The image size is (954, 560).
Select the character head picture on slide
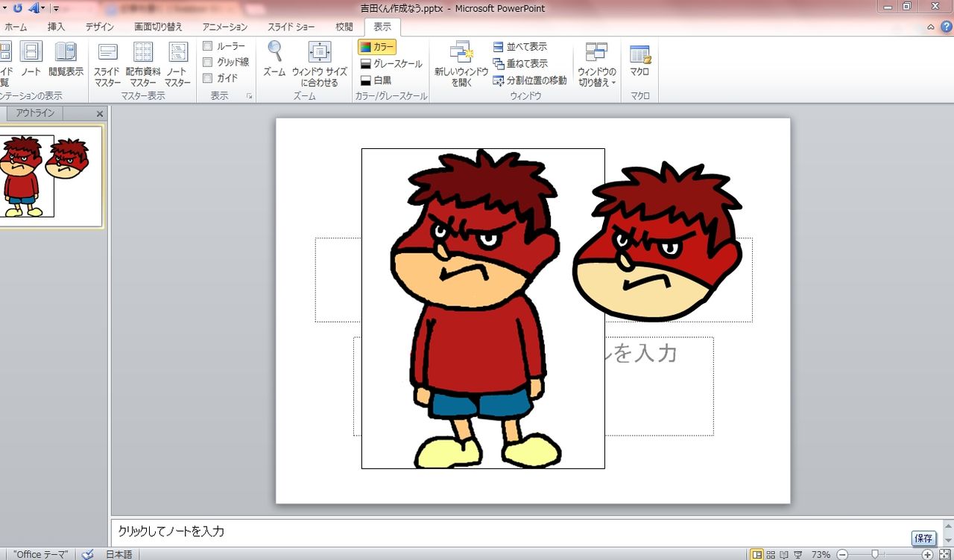659,241
